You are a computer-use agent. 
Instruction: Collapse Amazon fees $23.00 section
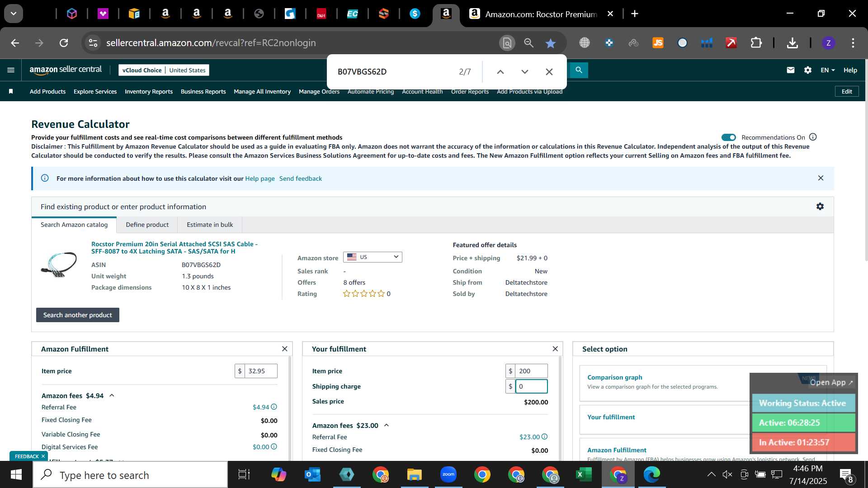pos(387,425)
